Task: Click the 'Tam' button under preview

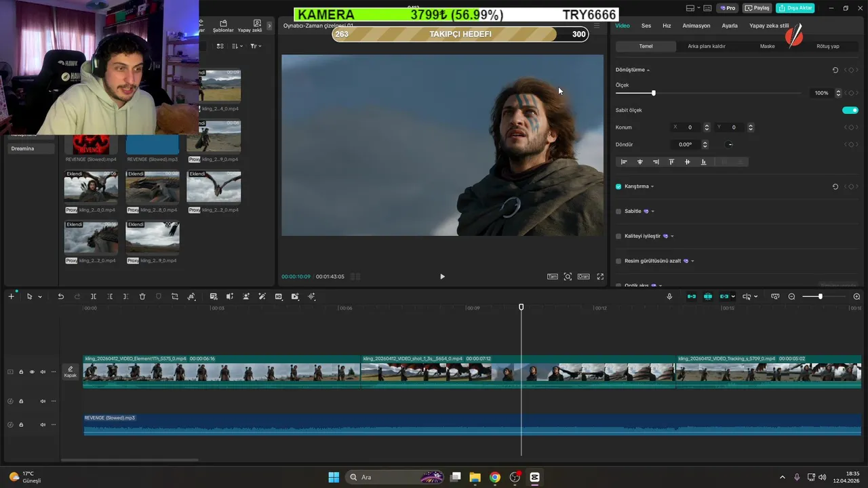Action: [553, 277]
